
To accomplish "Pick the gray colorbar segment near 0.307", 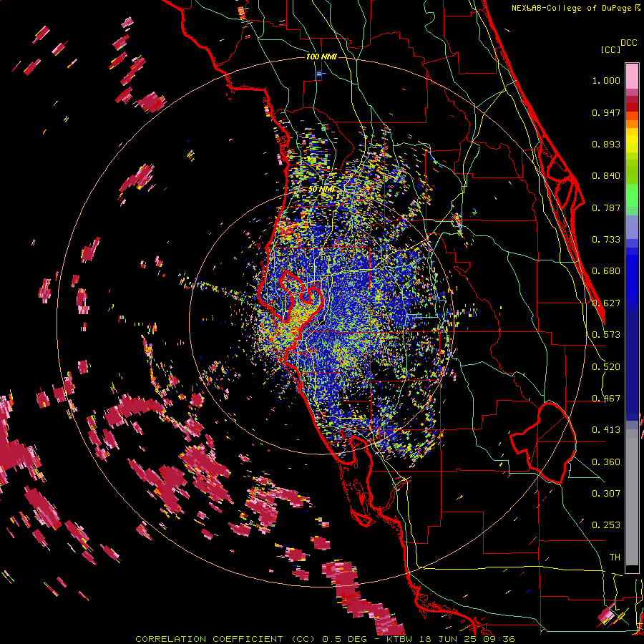I will point(632,497).
